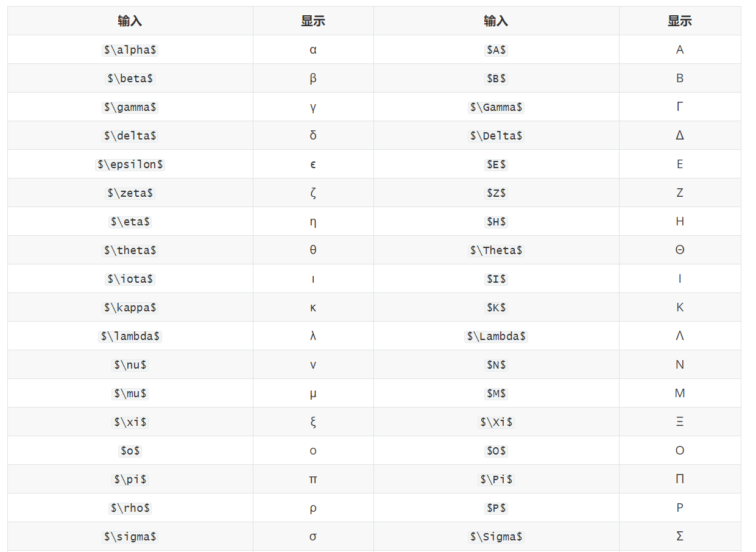Screen dimensions: 756x552
Task: Click the $\epsilon$ code text
Action: tap(130, 165)
